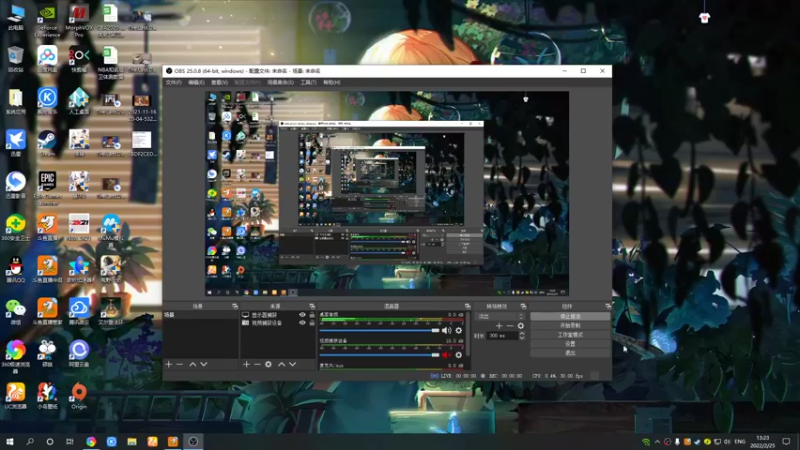Toggle lock on display capture source
This screenshot has height=450, width=800.
click(312, 315)
